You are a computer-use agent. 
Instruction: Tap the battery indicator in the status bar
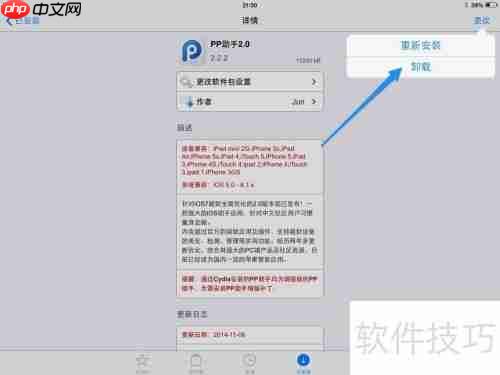pos(491,5)
